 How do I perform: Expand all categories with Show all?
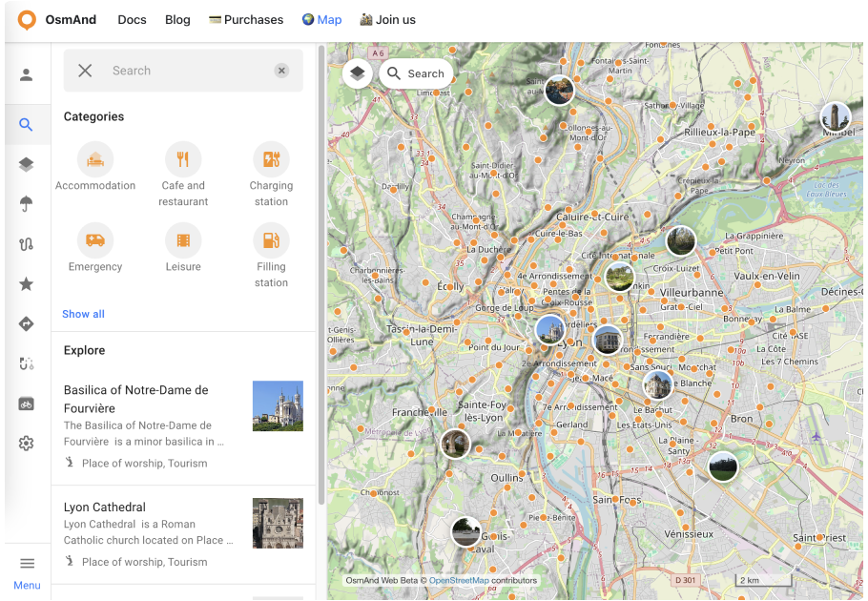[83, 314]
